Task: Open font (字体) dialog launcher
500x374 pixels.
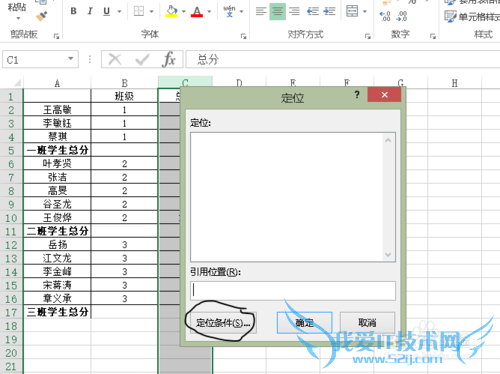Action: tap(244, 36)
